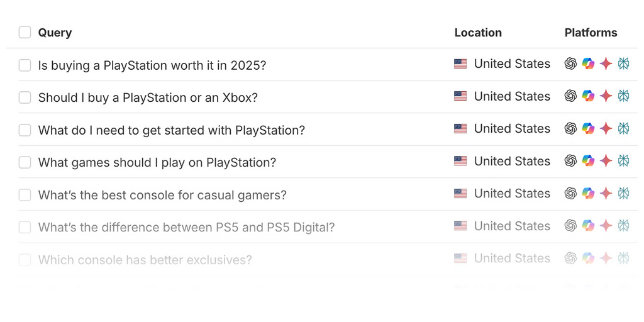Select the checkbox for the casual gamers query

point(25,195)
